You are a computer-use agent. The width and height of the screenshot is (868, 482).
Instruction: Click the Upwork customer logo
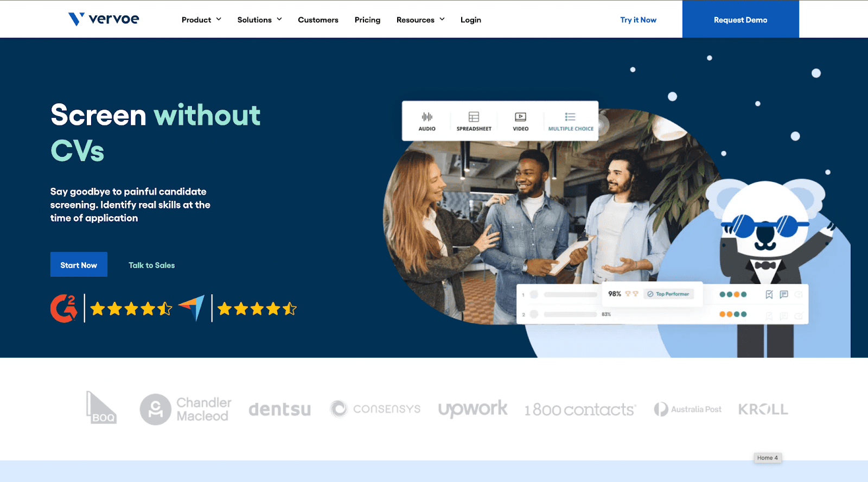coord(473,409)
